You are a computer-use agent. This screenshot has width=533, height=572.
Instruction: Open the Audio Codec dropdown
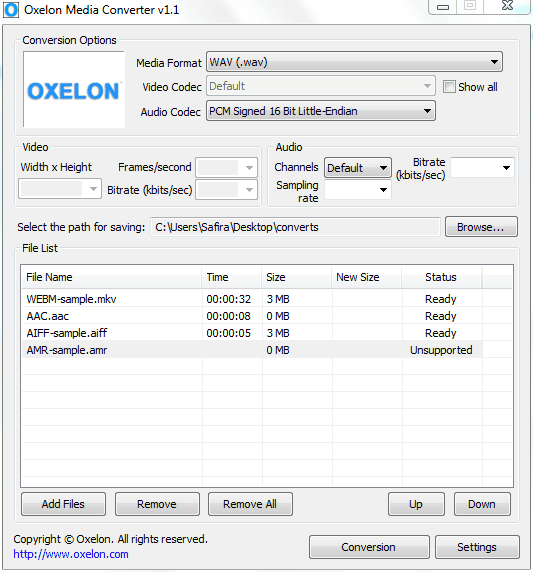click(x=321, y=111)
